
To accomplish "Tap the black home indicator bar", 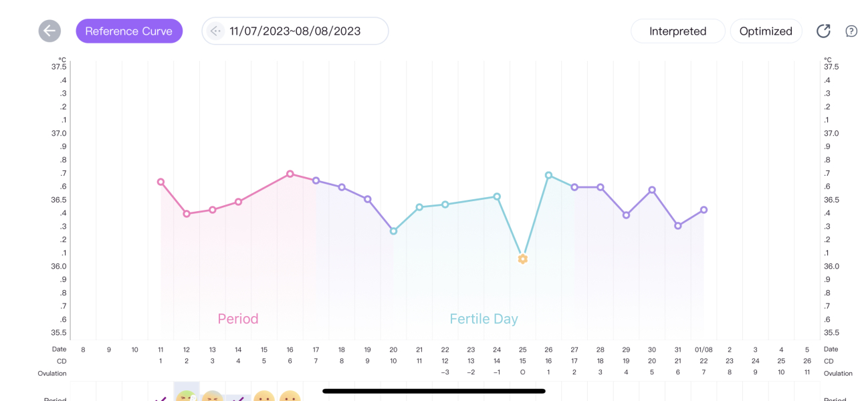I will [433, 391].
